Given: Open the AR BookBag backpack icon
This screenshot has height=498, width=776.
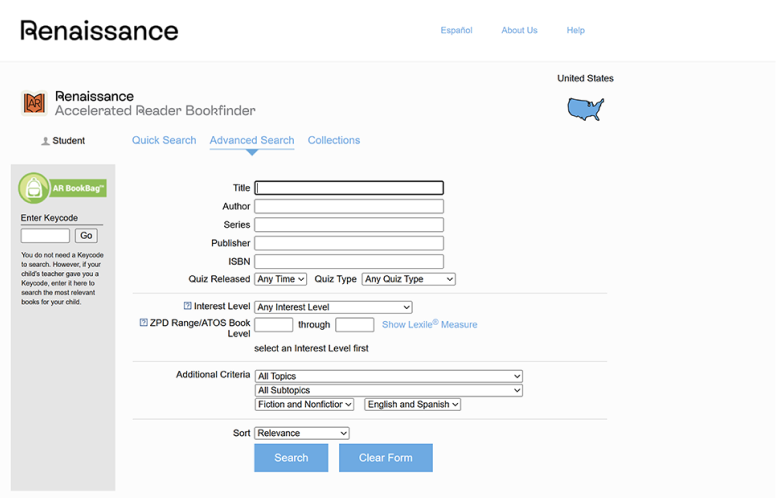Looking at the screenshot, I should click(35, 188).
